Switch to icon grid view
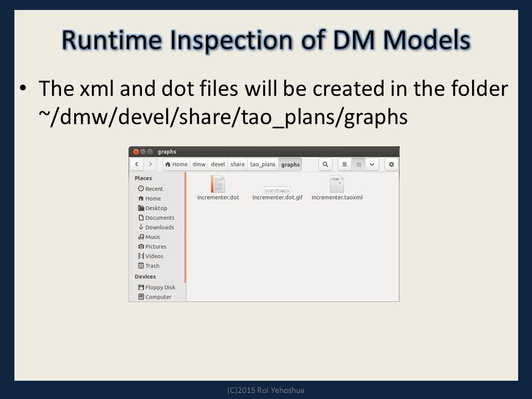This screenshot has height=399, width=532. (359, 164)
